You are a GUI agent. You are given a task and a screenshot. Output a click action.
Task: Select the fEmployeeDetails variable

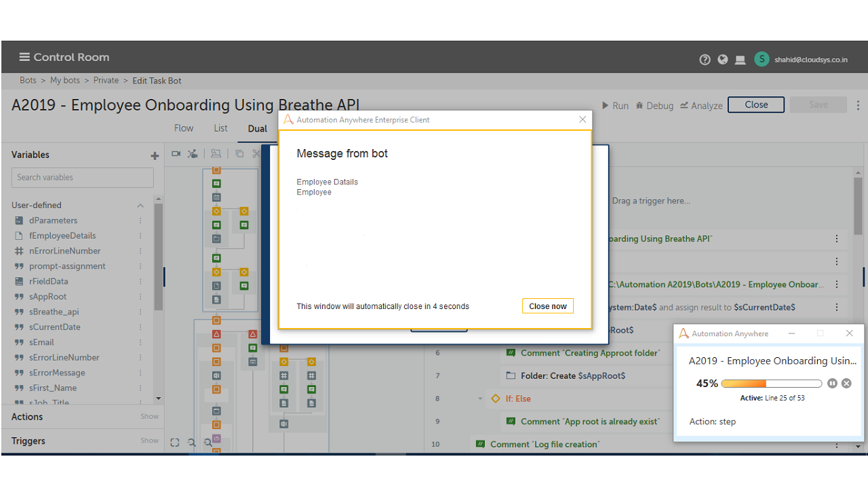click(62, 236)
